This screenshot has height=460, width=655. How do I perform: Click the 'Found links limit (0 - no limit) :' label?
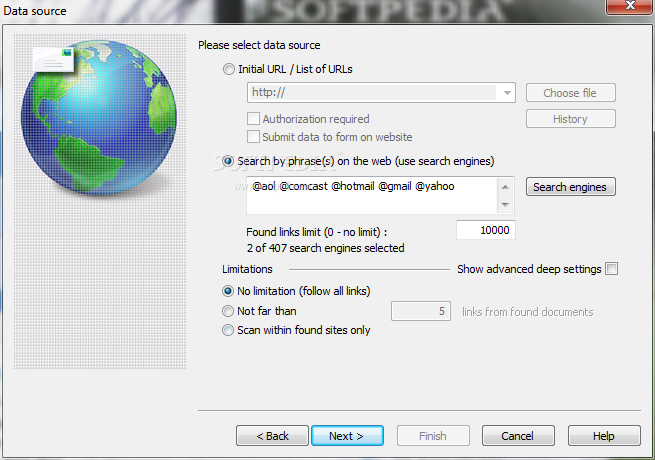point(317,232)
